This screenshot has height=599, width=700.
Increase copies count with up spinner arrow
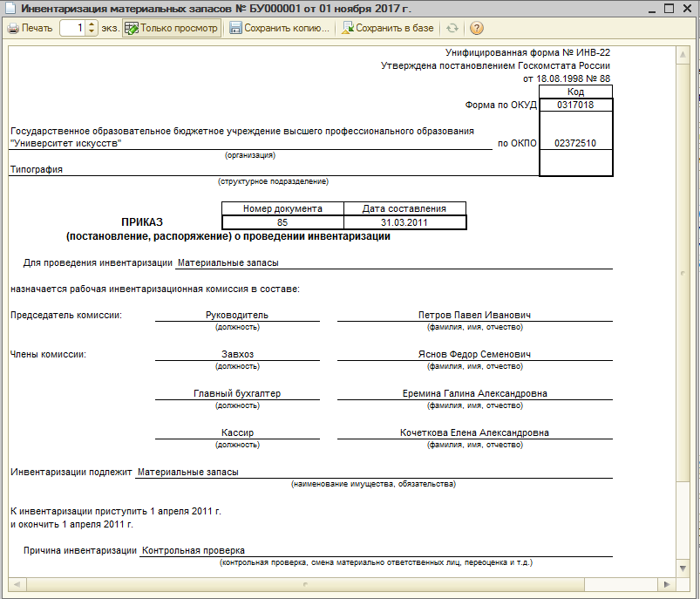(x=92, y=24)
